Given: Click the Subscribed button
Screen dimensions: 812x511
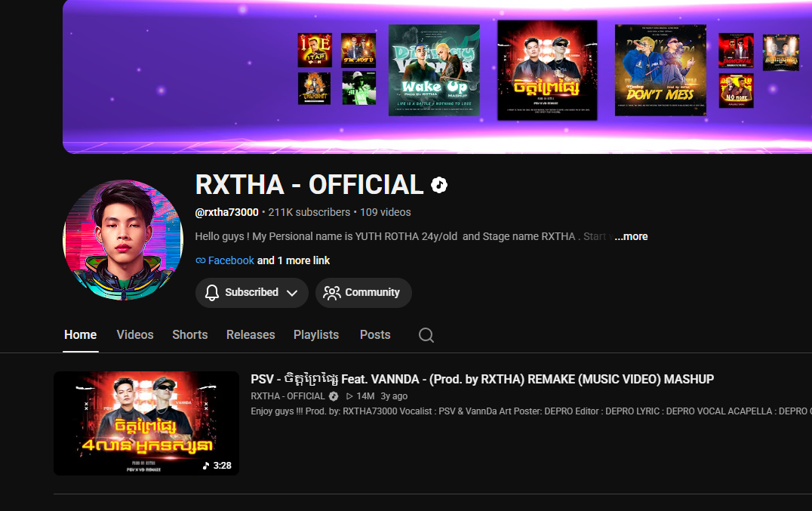Looking at the screenshot, I should (x=252, y=293).
